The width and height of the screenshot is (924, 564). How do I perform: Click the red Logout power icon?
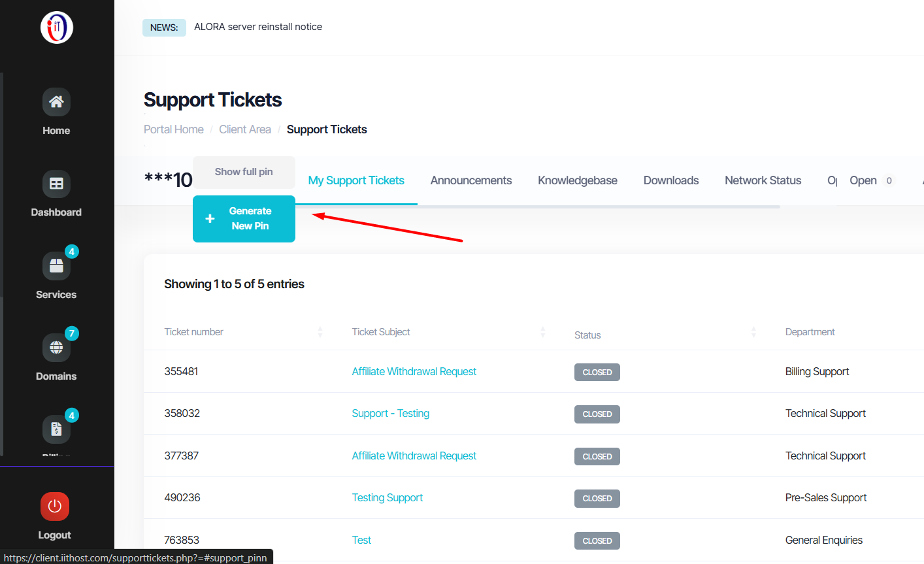(x=55, y=506)
